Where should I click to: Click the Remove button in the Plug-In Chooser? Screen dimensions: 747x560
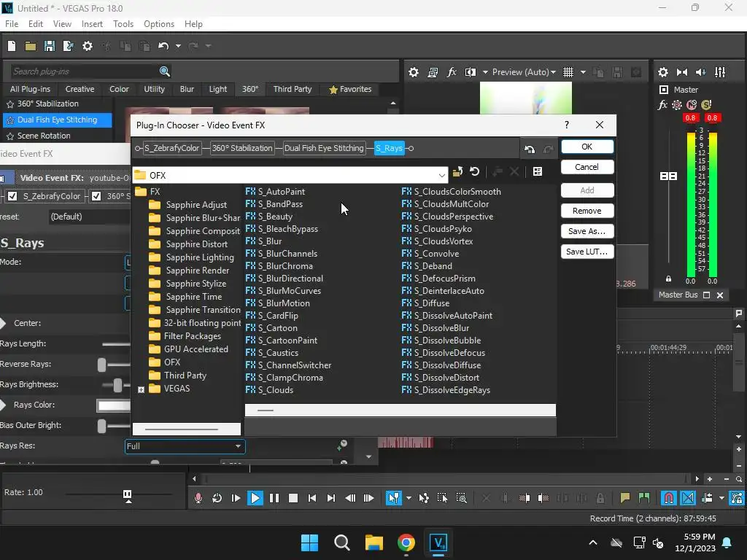[x=587, y=211]
